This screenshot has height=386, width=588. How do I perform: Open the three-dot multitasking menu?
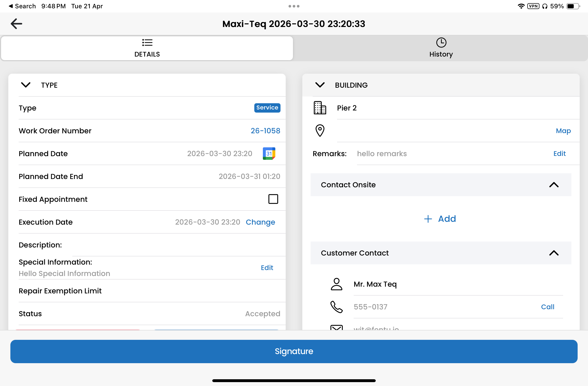tap(294, 6)
